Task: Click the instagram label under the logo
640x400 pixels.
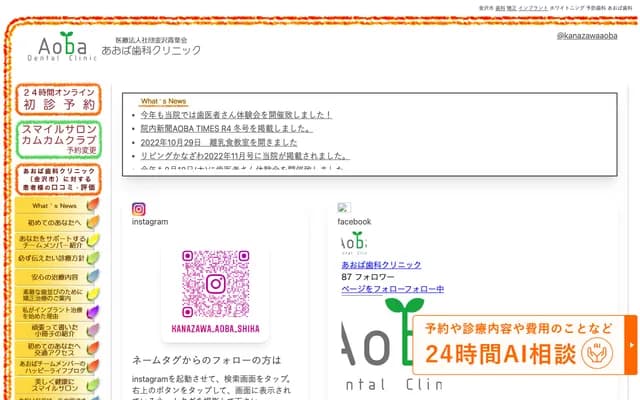Action: 150,222
